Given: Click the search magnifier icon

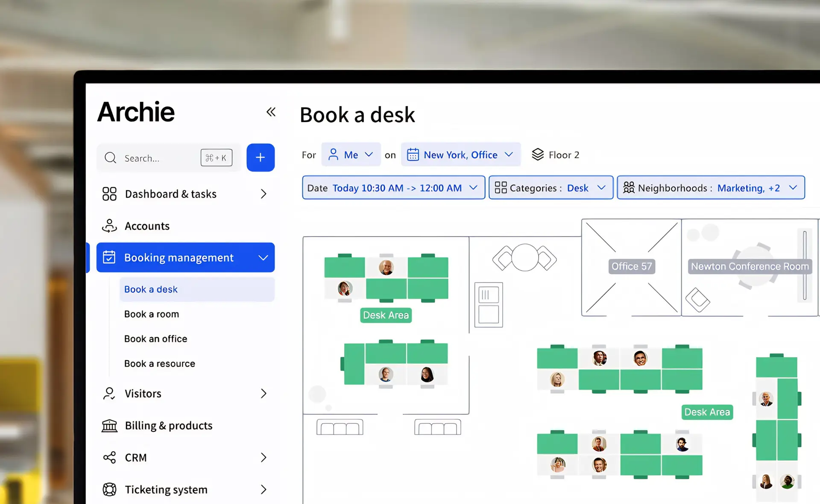Looking at the screenshot, I should (x=110, y=158).
